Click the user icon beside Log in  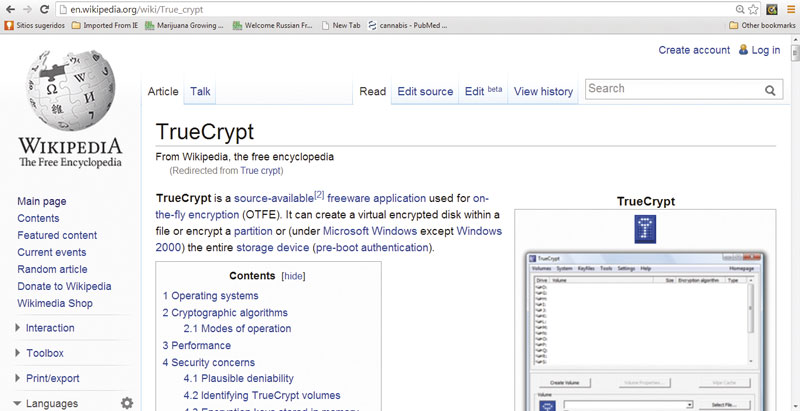coord(743,49)
